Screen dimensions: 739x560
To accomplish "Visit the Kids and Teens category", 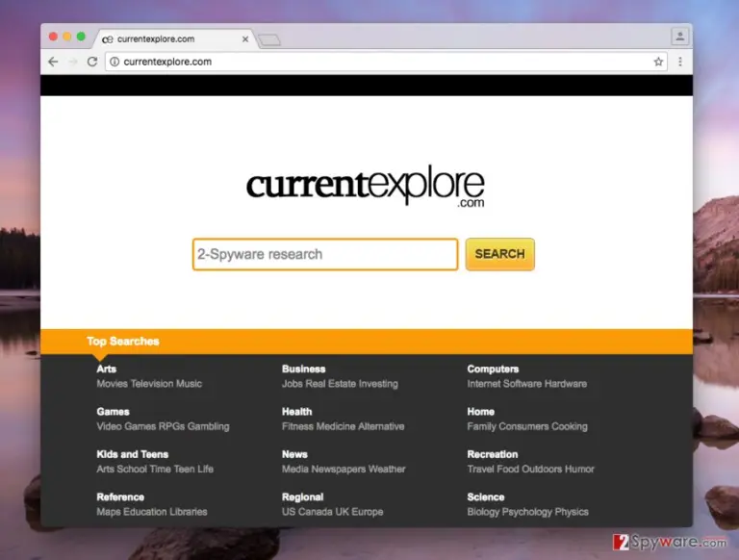I will pos(133,454).
